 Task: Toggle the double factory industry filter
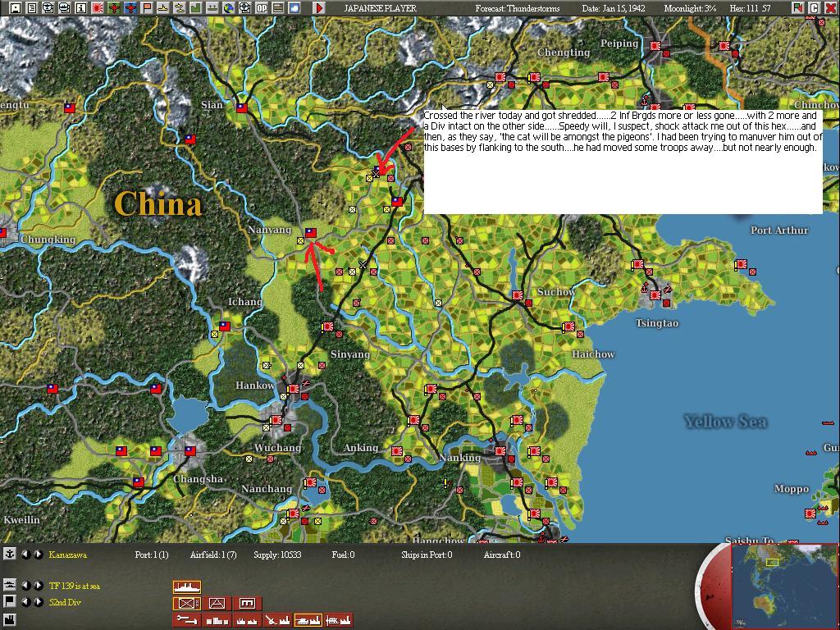coord(248,620)
